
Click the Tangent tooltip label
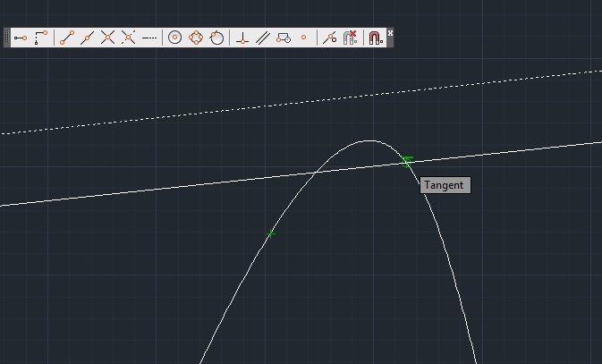(x=445, y=185)
